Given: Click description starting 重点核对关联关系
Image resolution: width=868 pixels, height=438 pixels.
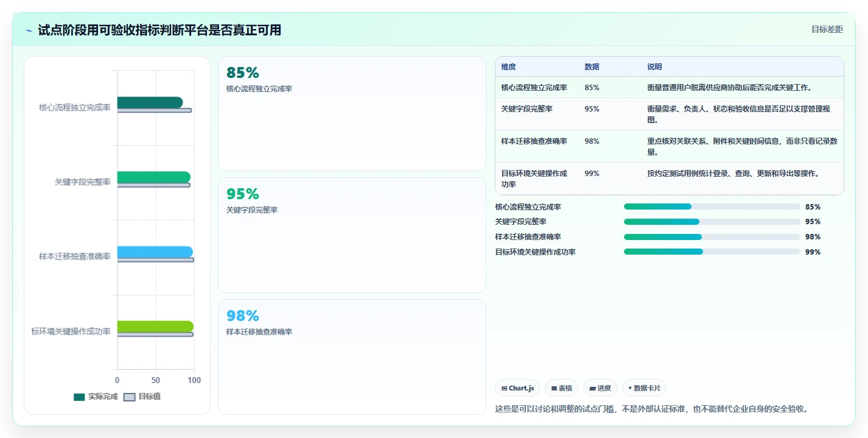Looking at the screenshot, I should [743, 147].
